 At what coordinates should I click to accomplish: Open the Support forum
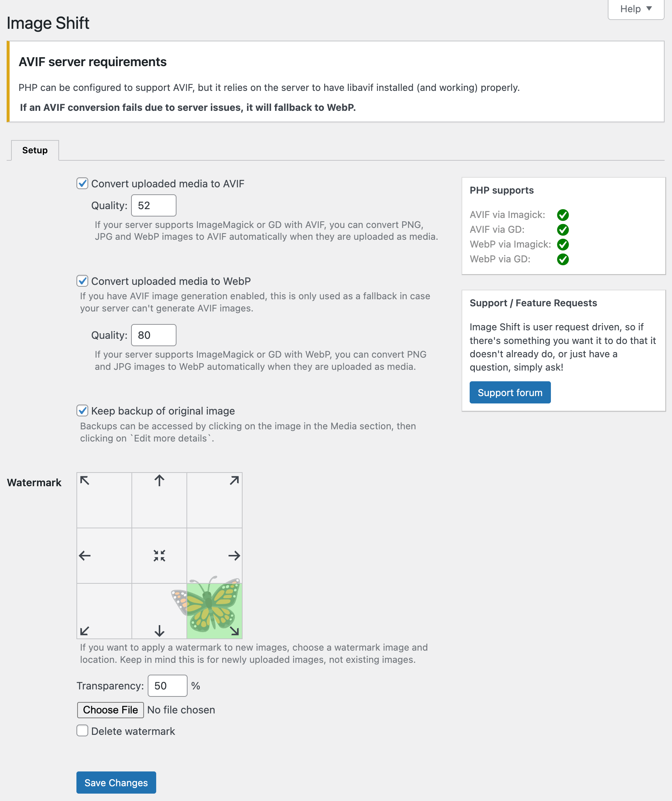coord(510,392)
